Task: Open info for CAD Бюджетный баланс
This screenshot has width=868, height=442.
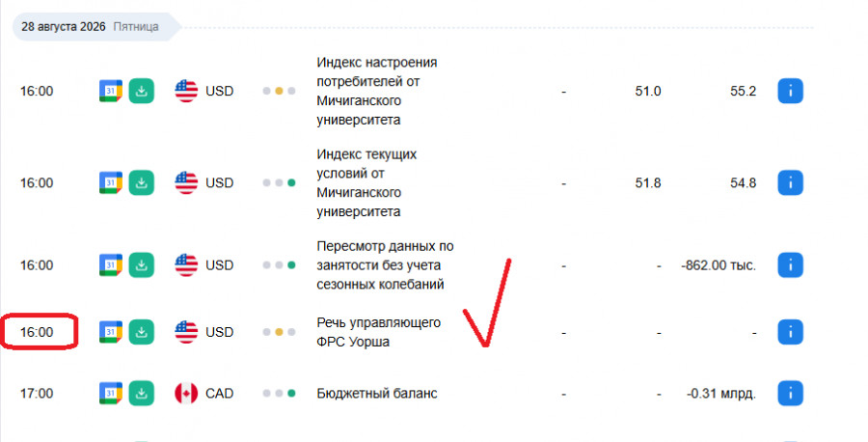Action: pos(790,393)
